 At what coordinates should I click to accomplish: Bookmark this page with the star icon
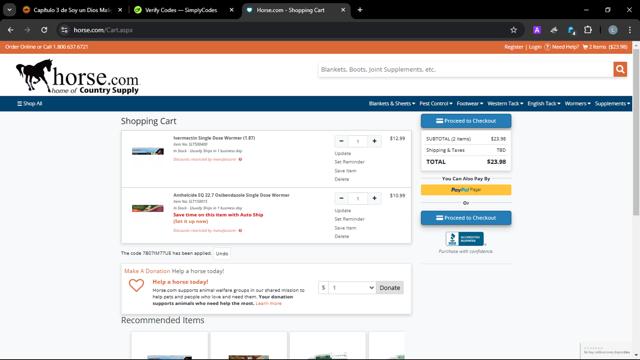click(x=513, y=30)
